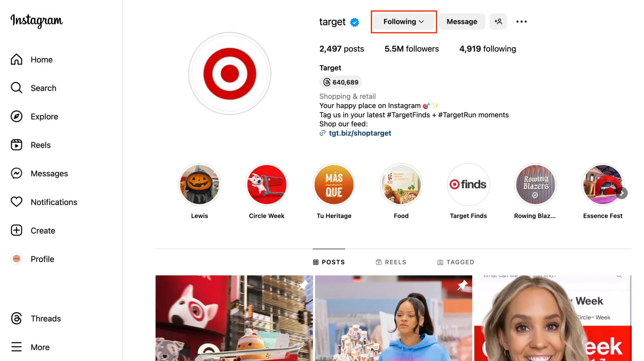The width and height of the screenshot is (644, 361).
Task: Click the Create plus icon
Action: (x=16, y=231)
